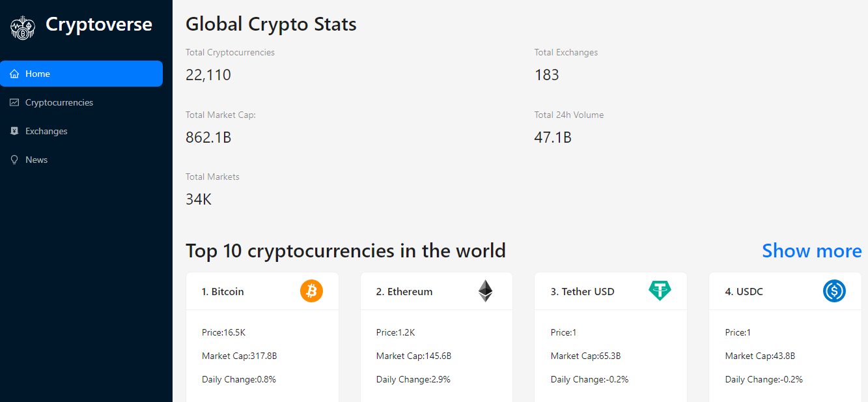Click Tether USD's Market Cap:65.3B text
The image size is (868, 402).
586,356
